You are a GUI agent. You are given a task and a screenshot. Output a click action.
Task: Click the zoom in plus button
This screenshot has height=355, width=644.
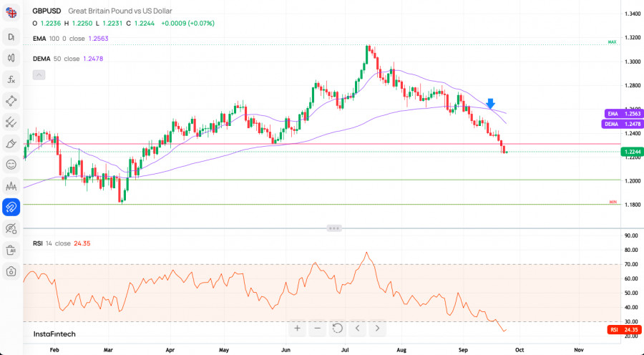[298, 329]
